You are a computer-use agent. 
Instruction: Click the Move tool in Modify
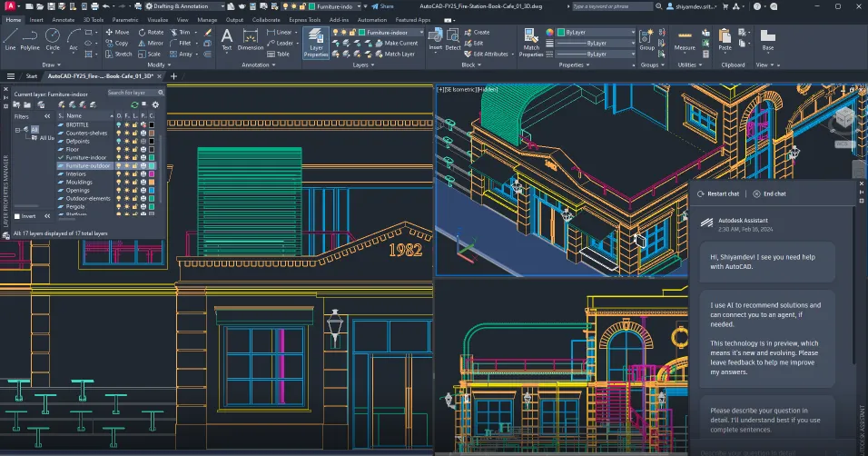pos(117,32)
